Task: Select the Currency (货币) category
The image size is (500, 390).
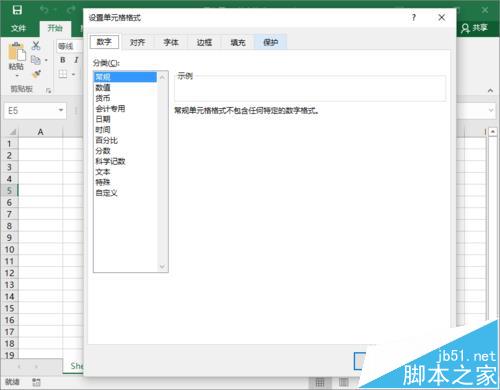Action: point(125,98)
